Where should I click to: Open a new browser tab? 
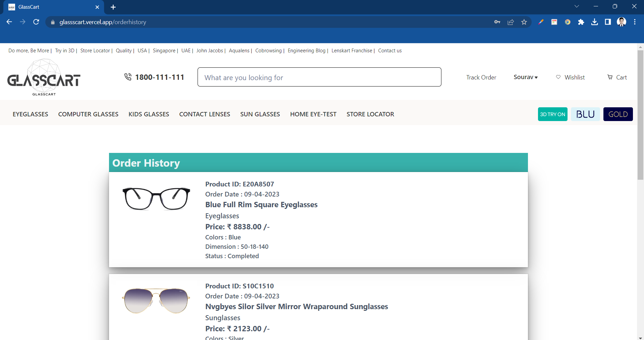[113, 7]
